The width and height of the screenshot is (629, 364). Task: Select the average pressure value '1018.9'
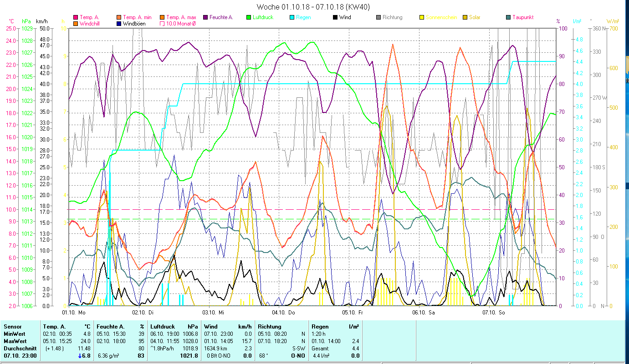[189, 349]
